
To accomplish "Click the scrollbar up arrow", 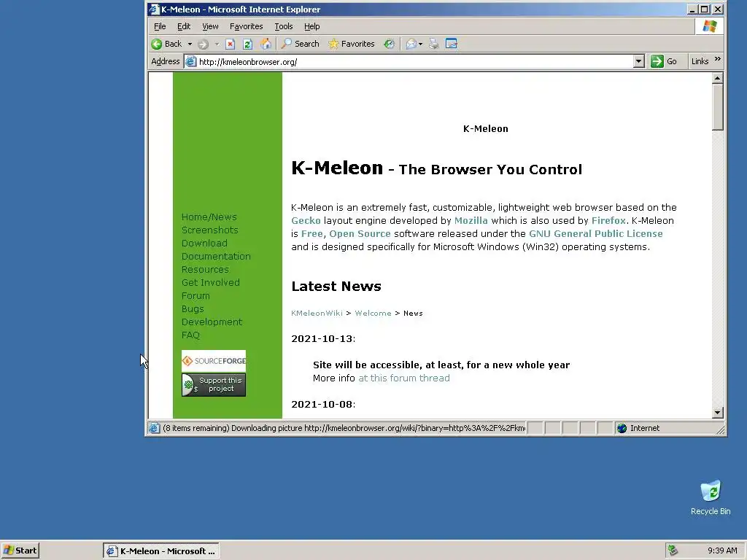I will pyautogui.click(x=718, y=77).
